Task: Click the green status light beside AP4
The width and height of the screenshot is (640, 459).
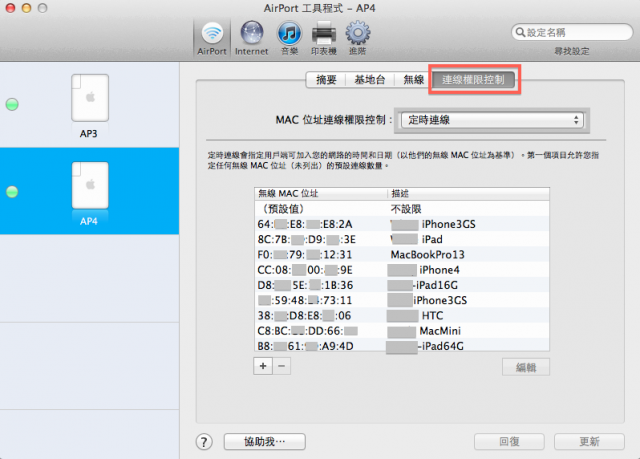Action: (x=12, y=192)
